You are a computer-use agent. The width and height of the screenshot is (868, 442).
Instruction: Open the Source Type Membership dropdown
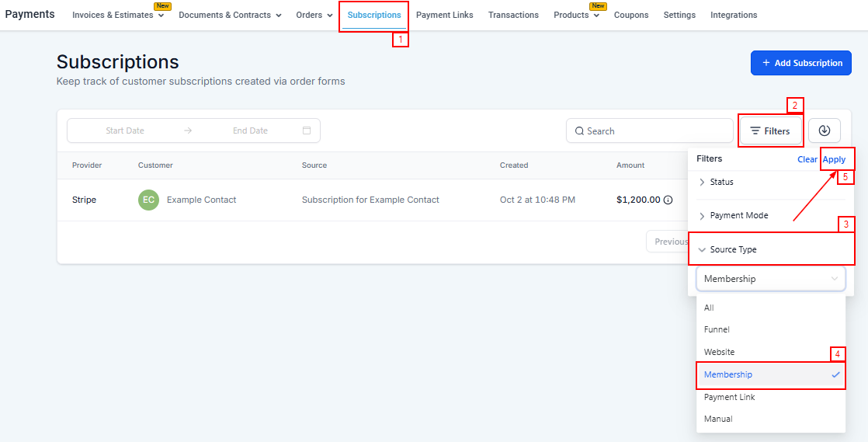770,279
